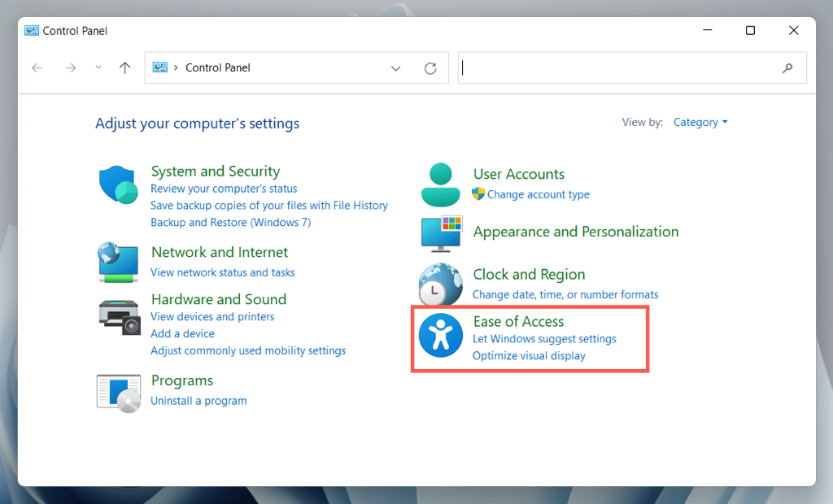Open the Ease of Access icon
Image resolution: width=833 pixels, height=504 pixels.
[440, 337]
